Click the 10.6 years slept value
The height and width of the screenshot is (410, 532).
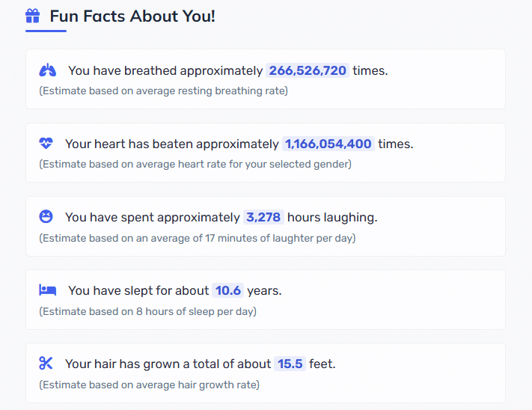point(227,290)
